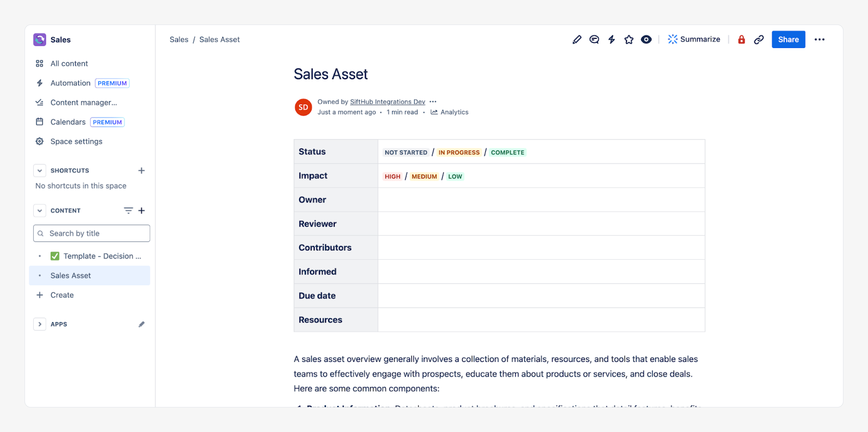This screenshot has height=432, width=868.
Task: Collapse the Content section chevron
Action: pyautogui.click(x=39, y=210)
